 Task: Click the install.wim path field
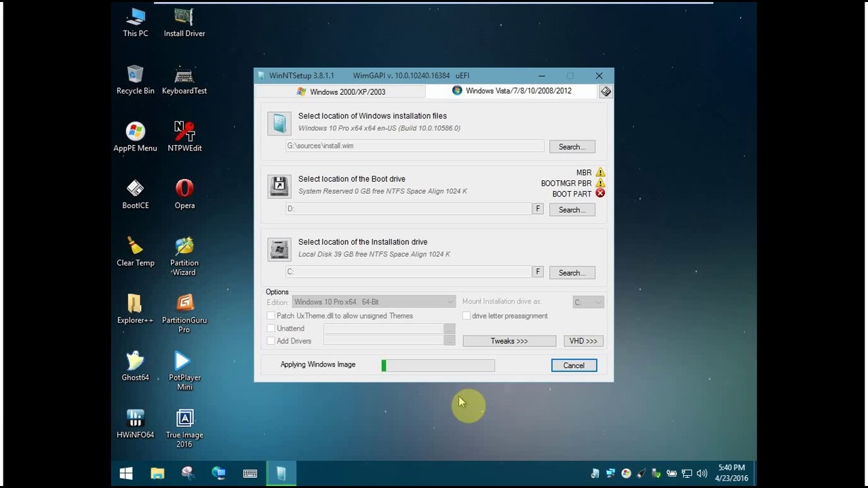(x=415, y=146)
